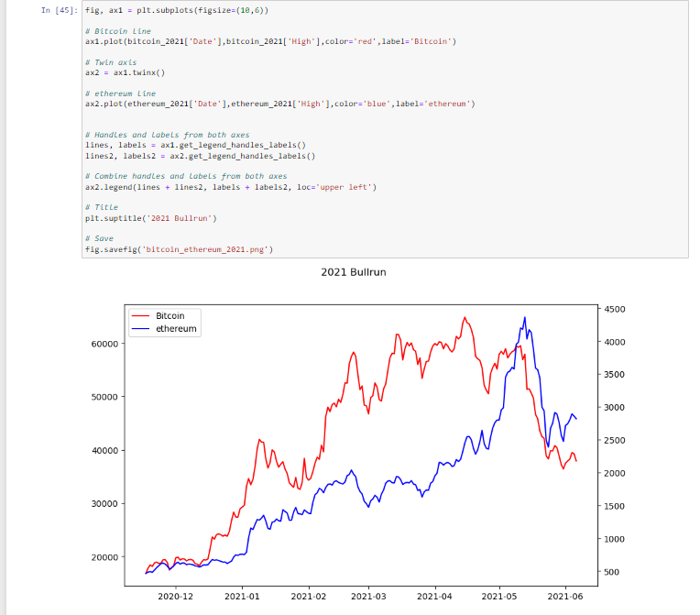Click the 'Bitcoin' legend label text
The height and width of the screenshot is (615, 700).
coord(170,315)
